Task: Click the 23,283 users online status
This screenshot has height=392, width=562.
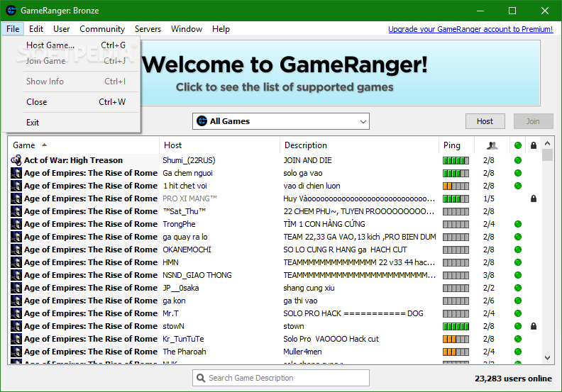Action: (513, 379)
